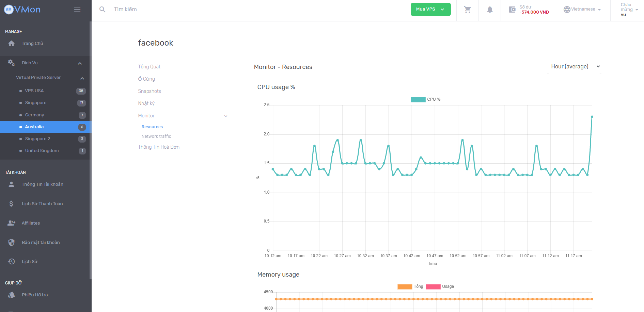Toggle the CPU % legend swatch
Viewport: 644px width, 312px height.
coord(418,99)
